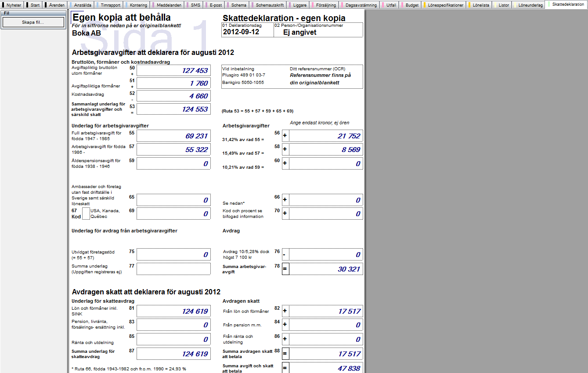Click field 87 Summa underlag 124 619

173,354
